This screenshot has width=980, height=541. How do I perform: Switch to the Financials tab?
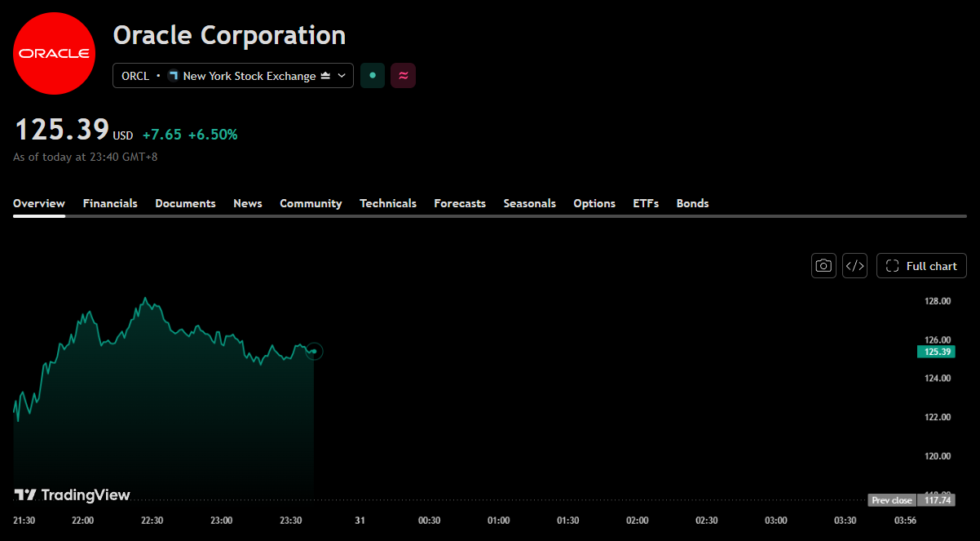tap(110, 203)
